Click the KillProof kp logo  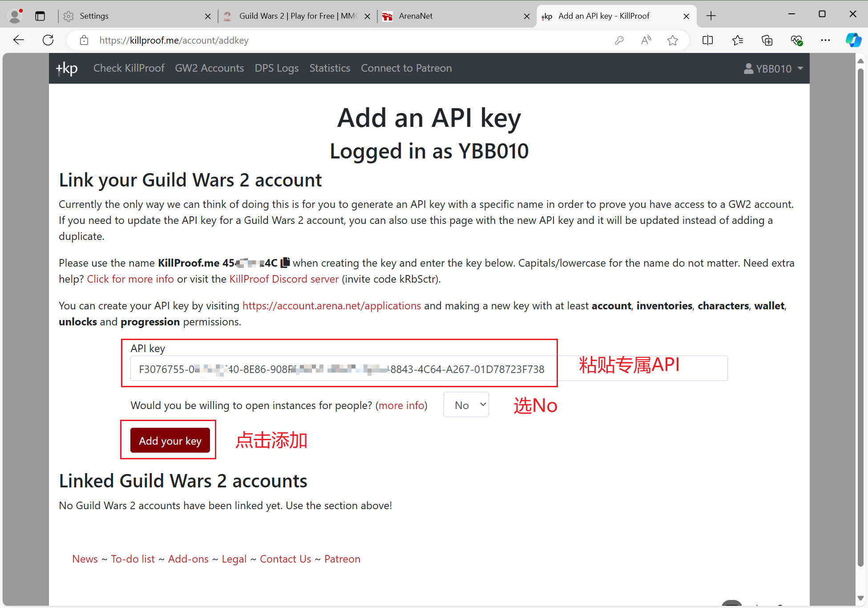tap(67, 69)
